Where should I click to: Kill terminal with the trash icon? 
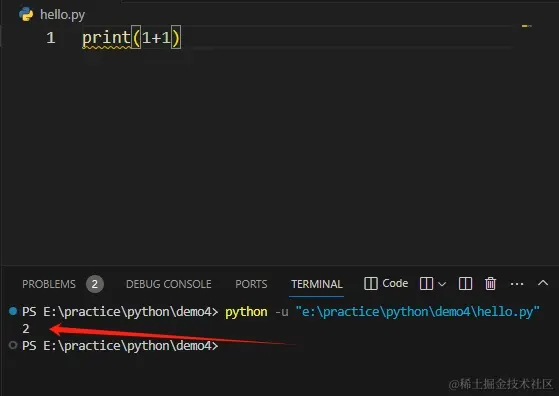pyautogui.click(x=490, y=284)
